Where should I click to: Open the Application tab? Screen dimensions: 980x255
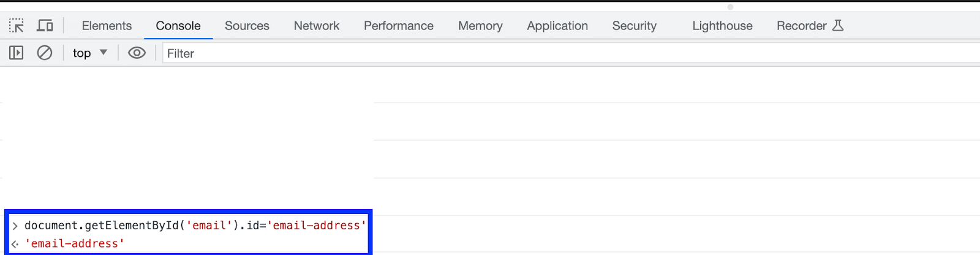point(557,26)
